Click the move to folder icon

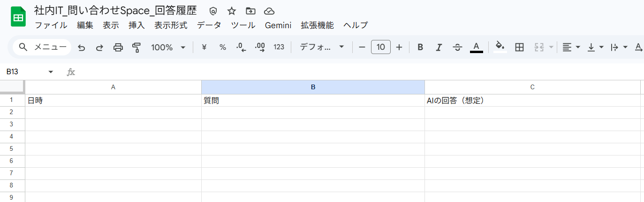tap(250, 11)
